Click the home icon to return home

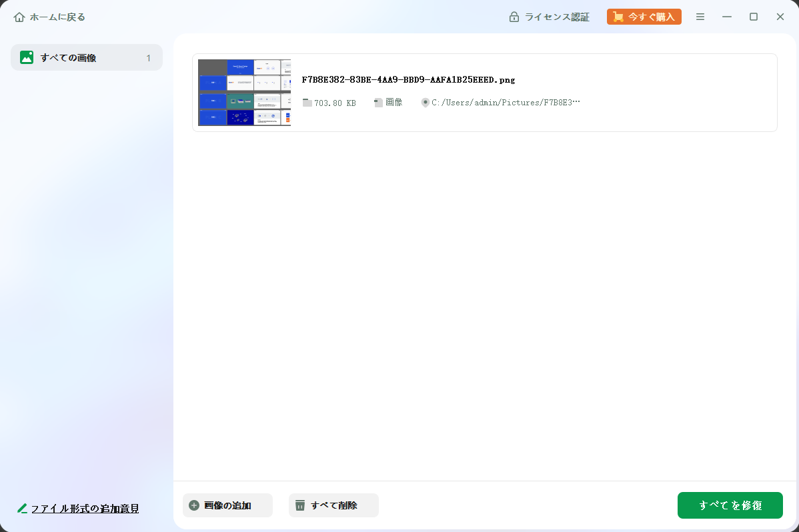pyautogui.click(x=19, y=17)
